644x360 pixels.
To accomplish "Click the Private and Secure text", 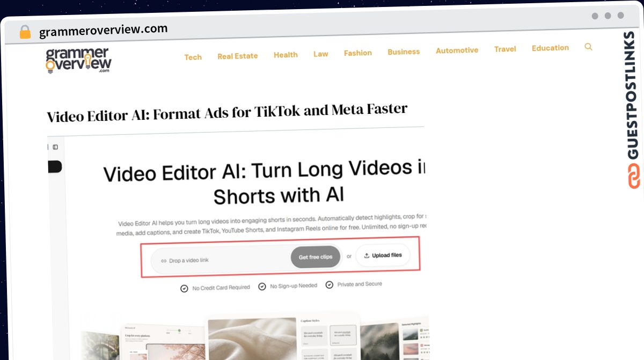I will [x=360, y=284].
